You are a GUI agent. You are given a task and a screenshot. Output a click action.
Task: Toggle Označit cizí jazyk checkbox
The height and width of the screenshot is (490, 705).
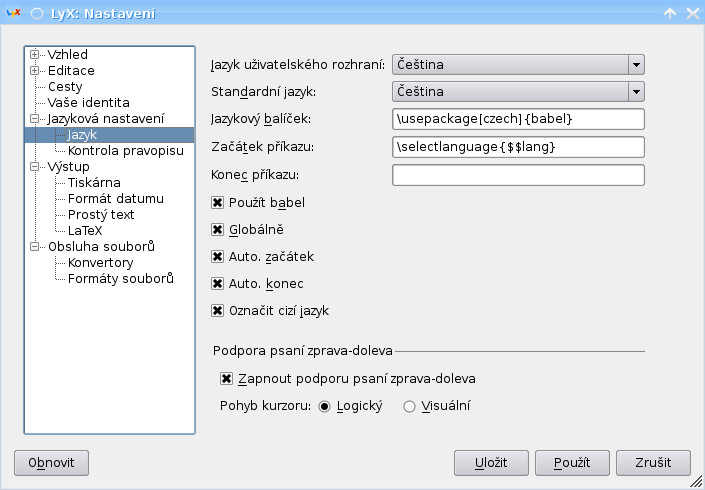217,311
